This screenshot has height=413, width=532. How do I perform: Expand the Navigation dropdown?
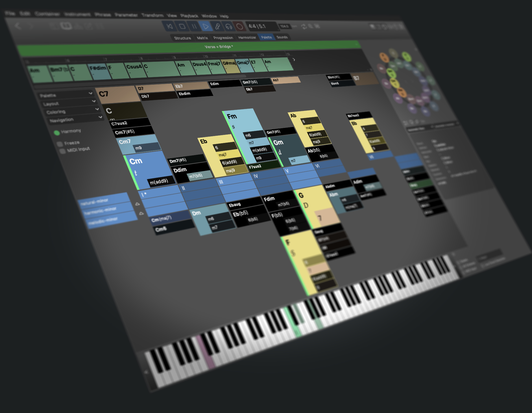[x=76, y=119]
